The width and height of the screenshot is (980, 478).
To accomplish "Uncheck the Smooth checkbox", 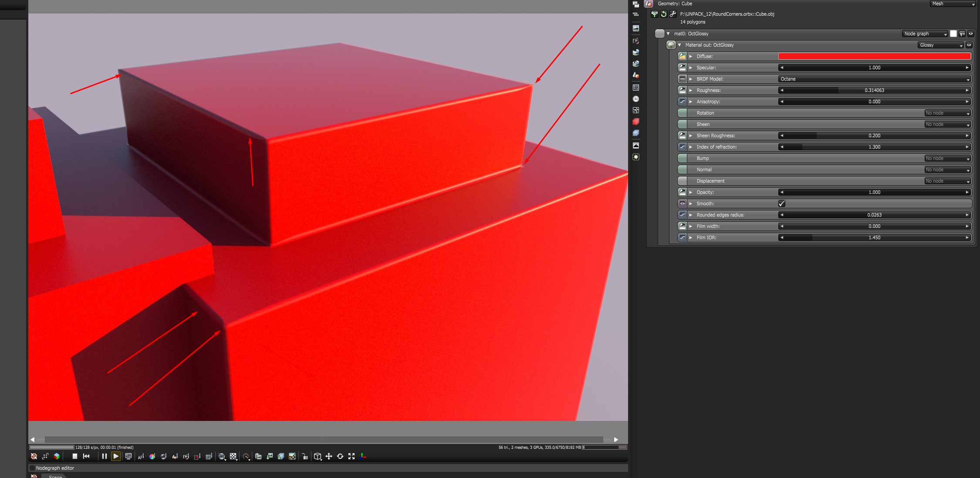I will [782, 203].
